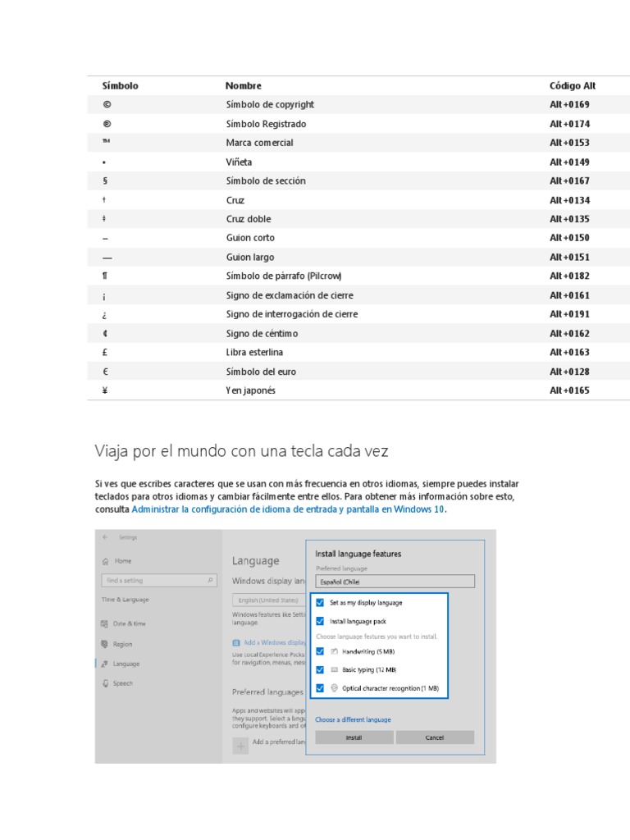Select Language in the Settings sidebar
630x840 pixels.
click(126, 664)
